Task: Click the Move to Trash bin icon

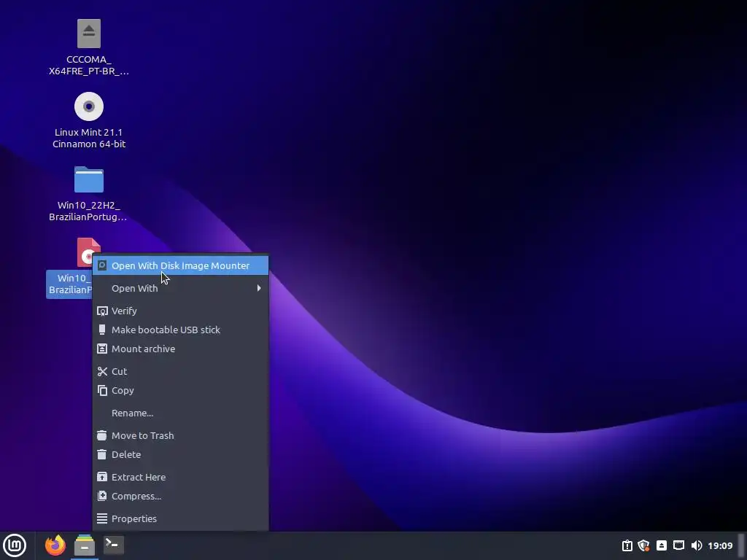Action: pyautogui.click(x=102, y=435)
